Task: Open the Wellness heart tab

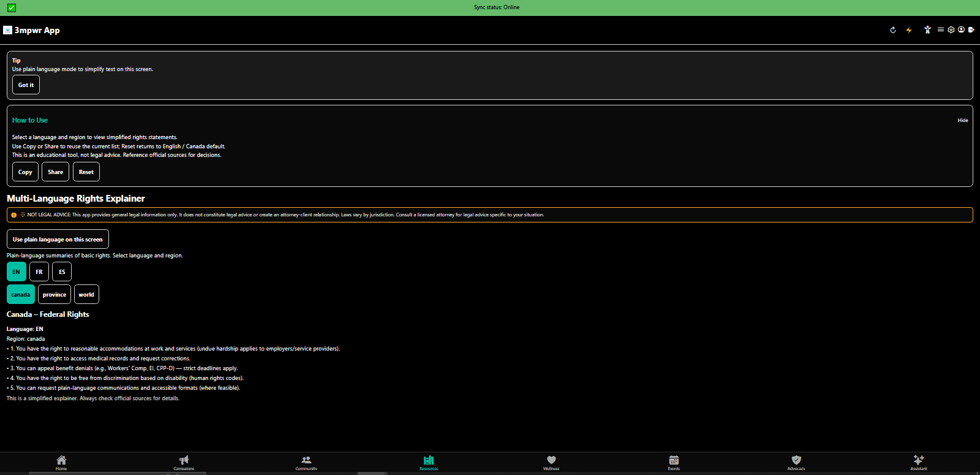Action: pos(551,462)
